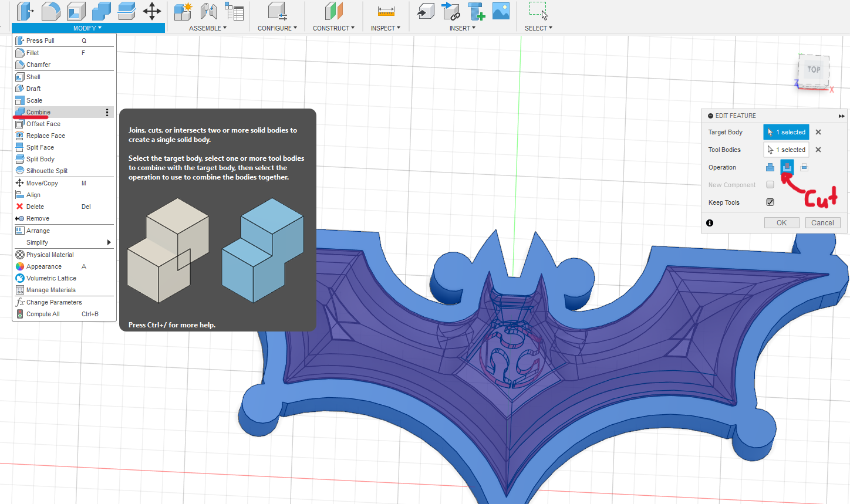This screenshot has height=504, width=850.
Task: Select the Press Pull toolbar icon
Action: [24, 11]
